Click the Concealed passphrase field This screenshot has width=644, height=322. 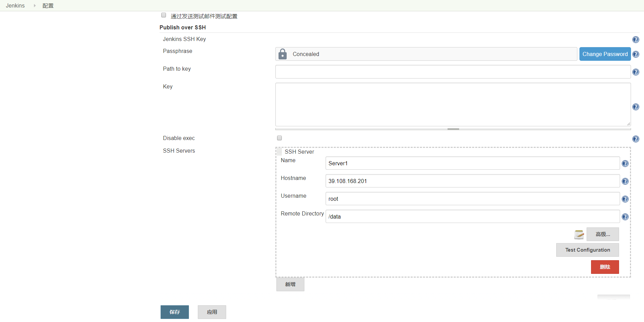coord(426,54)
